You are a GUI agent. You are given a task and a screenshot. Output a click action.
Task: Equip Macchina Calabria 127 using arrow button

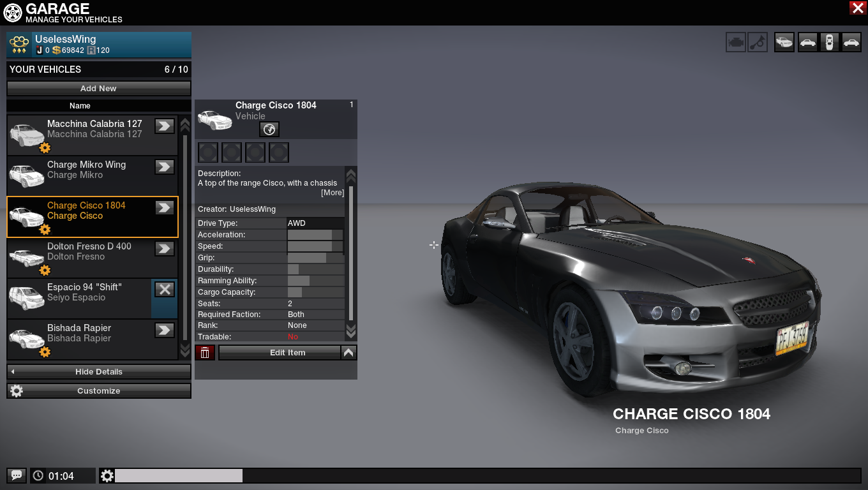165,126
